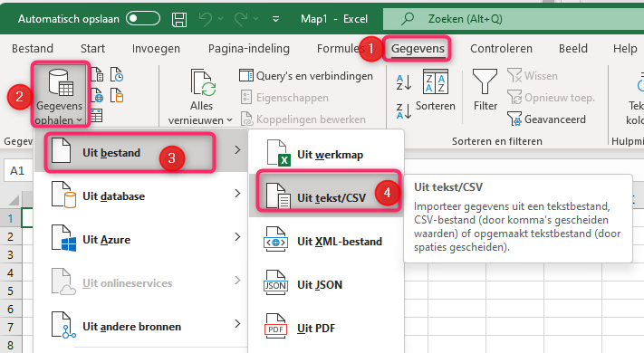The height and width of the screenshot is (353, 644).
Task: Select row header 4
Action: (x=10, y=273)
